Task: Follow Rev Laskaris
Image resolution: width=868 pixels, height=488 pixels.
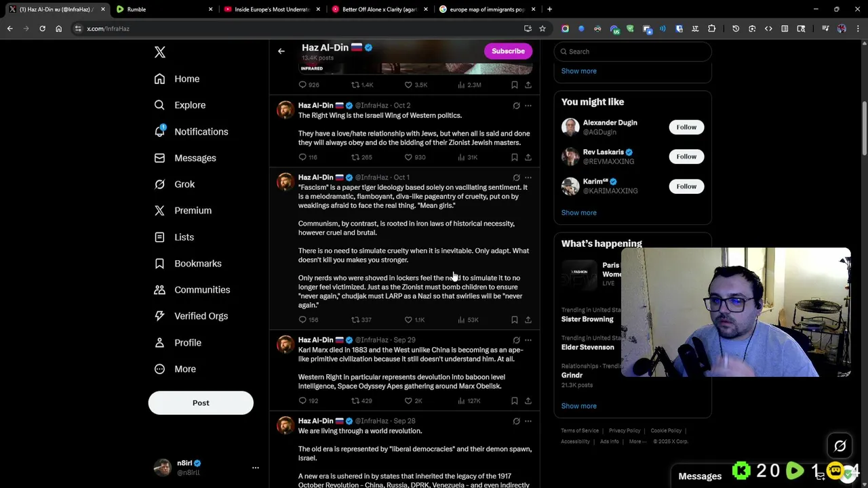Action: pos(686,157)
